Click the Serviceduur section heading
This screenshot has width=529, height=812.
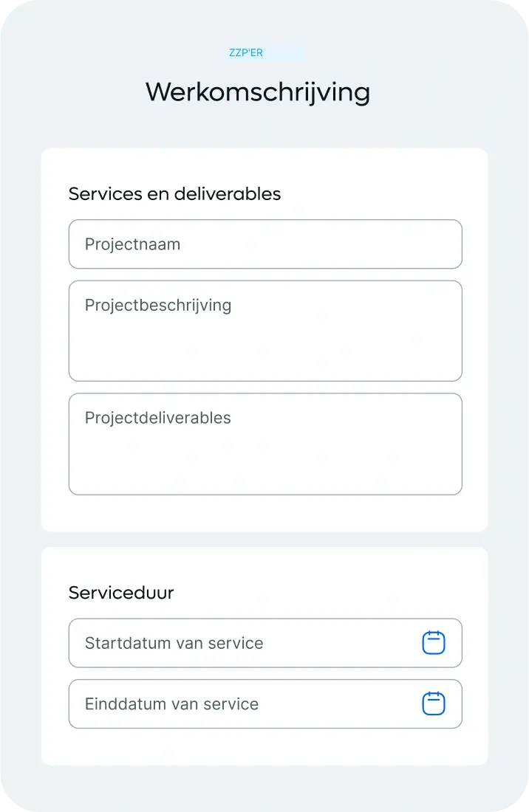(x=121, y=593)
